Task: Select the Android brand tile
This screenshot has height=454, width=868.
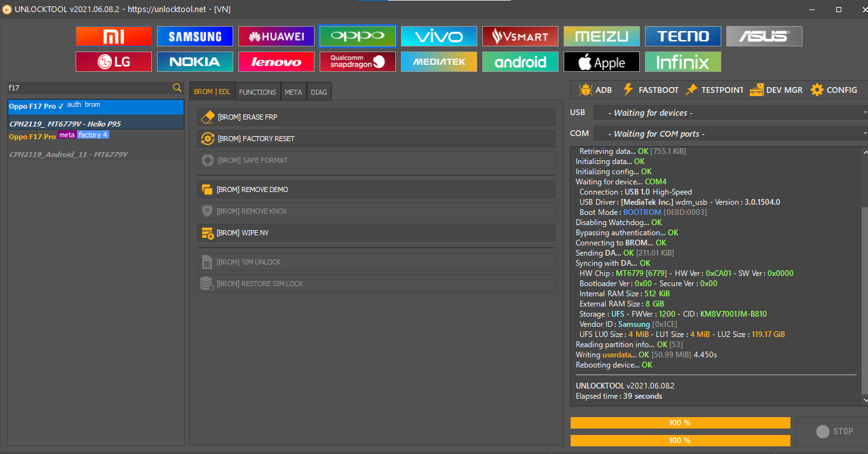Action: point(520,62)
